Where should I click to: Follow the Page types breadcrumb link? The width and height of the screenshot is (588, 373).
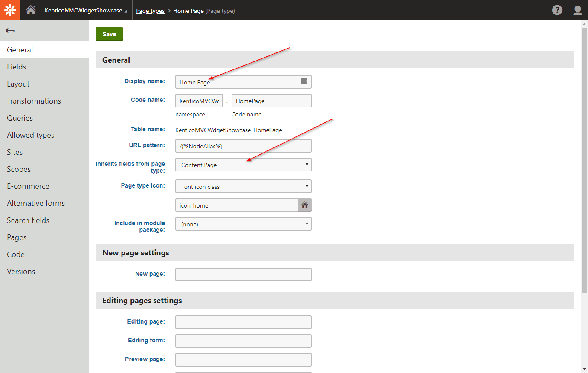click(x=150, y=11)
